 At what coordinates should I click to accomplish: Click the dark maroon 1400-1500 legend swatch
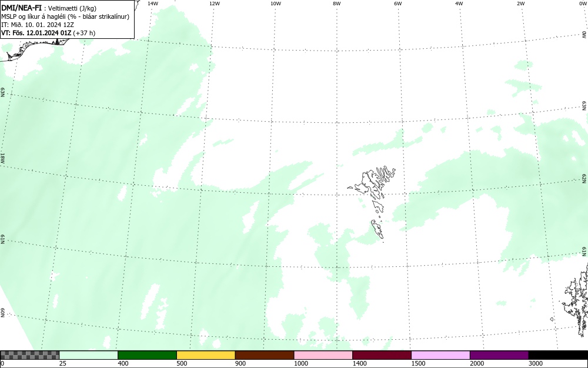pos(382,355)
